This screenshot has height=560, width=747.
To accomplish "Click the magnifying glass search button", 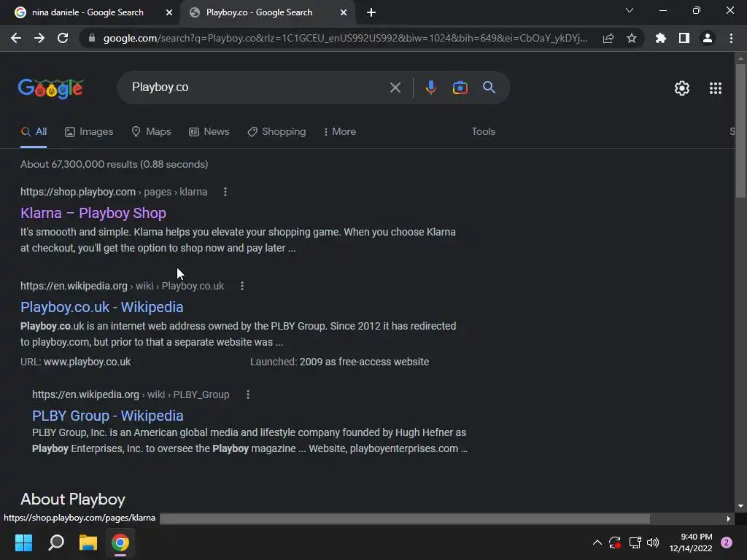I will point(489,87).
